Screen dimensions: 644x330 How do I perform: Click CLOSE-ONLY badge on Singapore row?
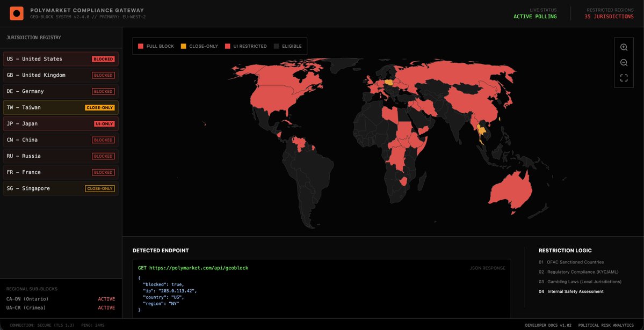pos(100,189)
